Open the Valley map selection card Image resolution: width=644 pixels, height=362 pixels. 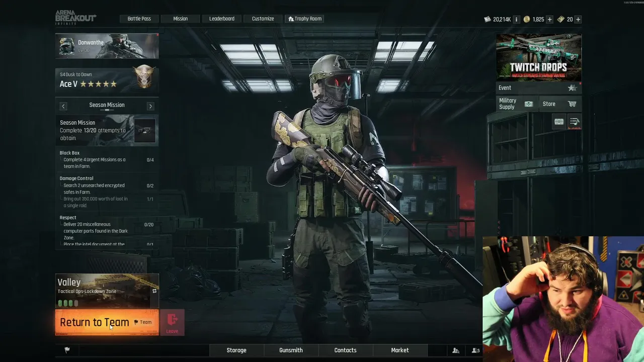(x=107, y=291)
